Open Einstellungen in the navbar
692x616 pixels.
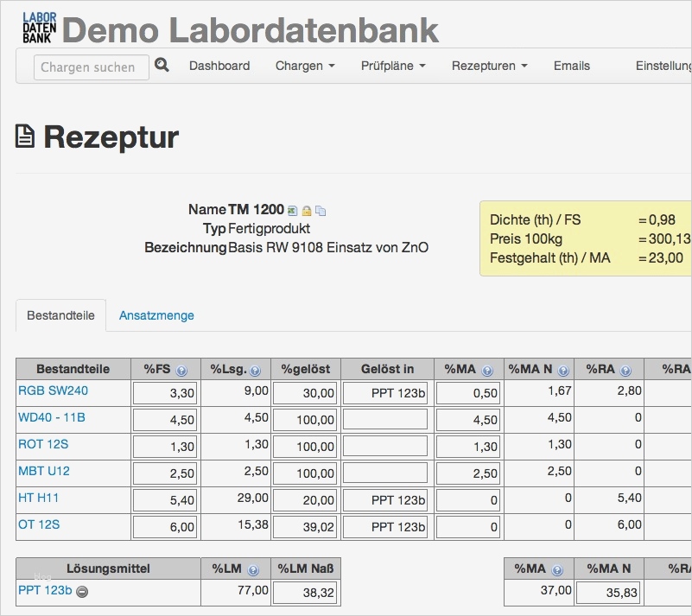[x=663, y=66]
